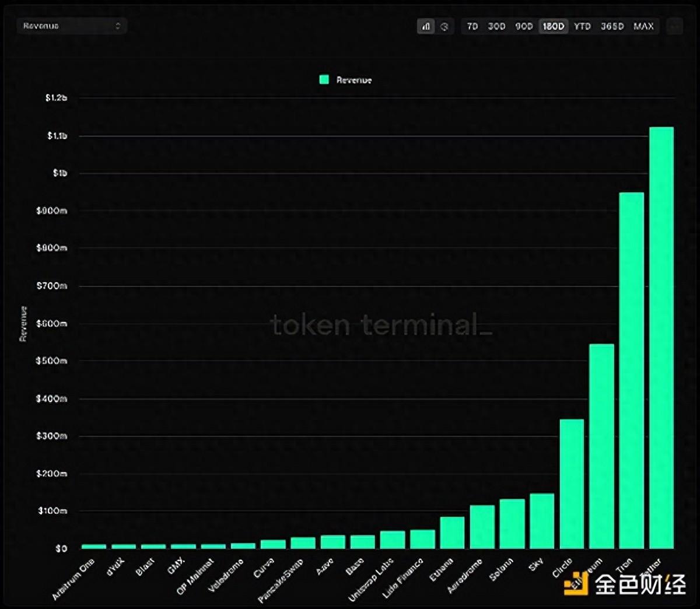Select the MAX time range

tap(643, 26)
